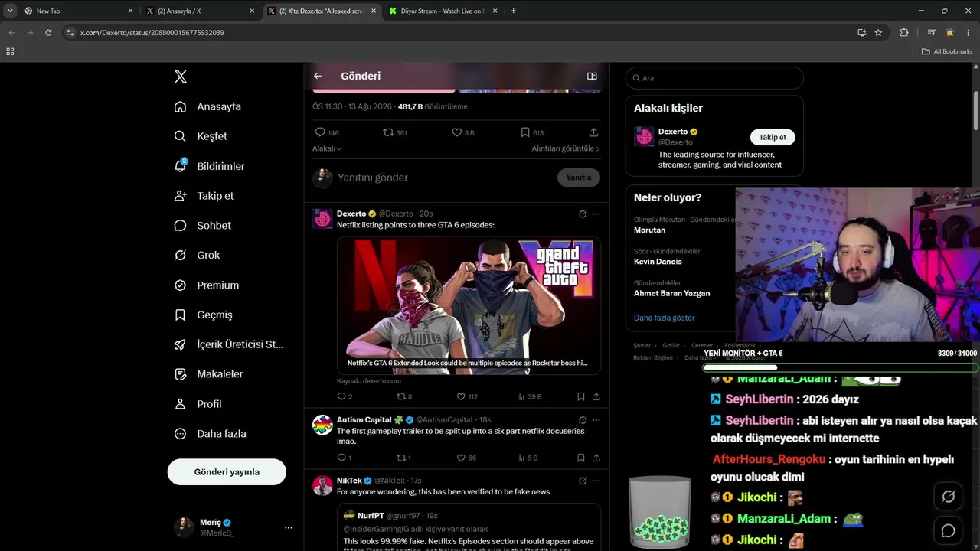Open Keşfet in the sidebar
Viewport: 980px width, 551px height.
coord(201,136)
